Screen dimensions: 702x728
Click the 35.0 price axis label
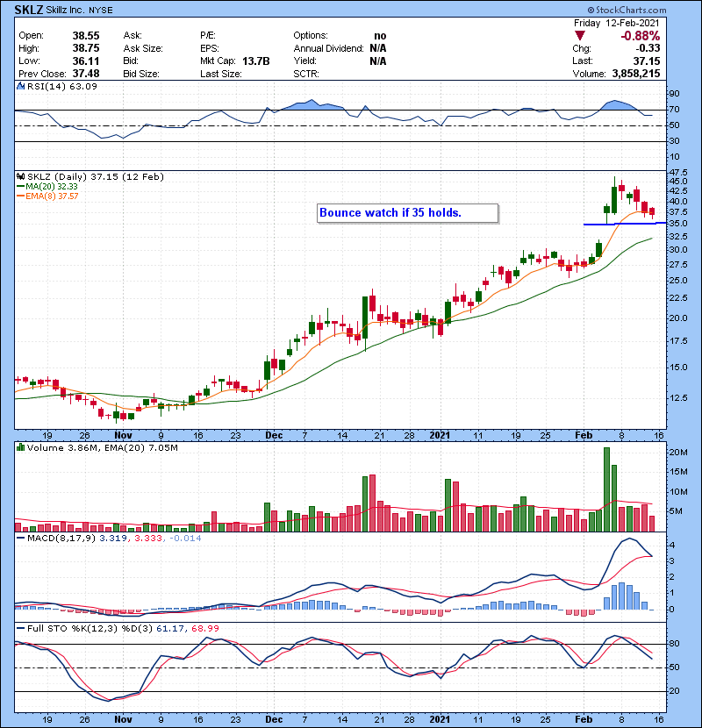679,224
